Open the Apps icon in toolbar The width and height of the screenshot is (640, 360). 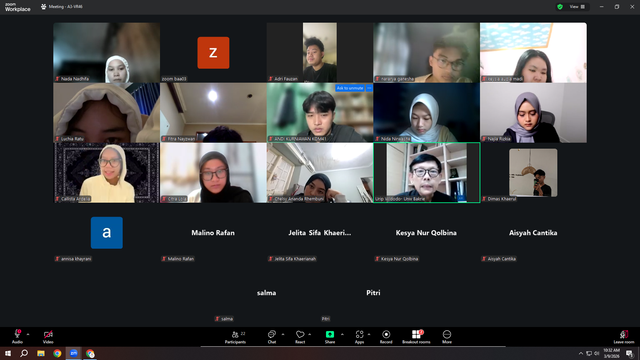coord(359,334)
